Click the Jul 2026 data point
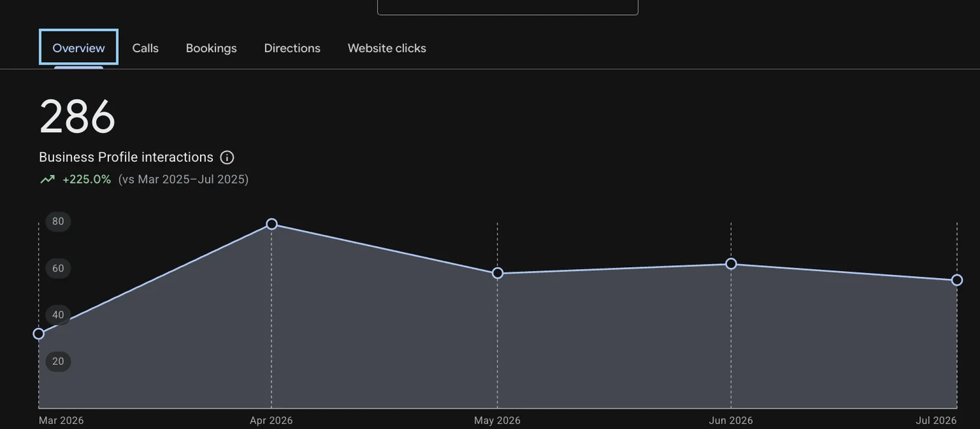This screenshot has width=980, height=429. point(957,280)
